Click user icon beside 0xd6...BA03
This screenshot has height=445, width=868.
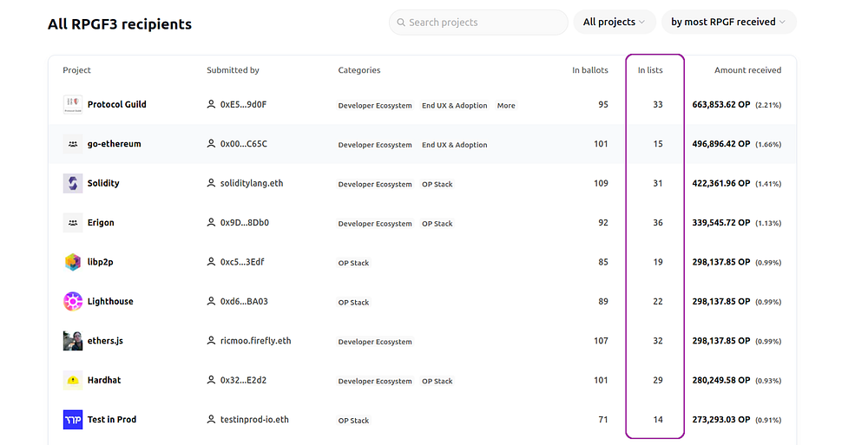pos(211,301)
